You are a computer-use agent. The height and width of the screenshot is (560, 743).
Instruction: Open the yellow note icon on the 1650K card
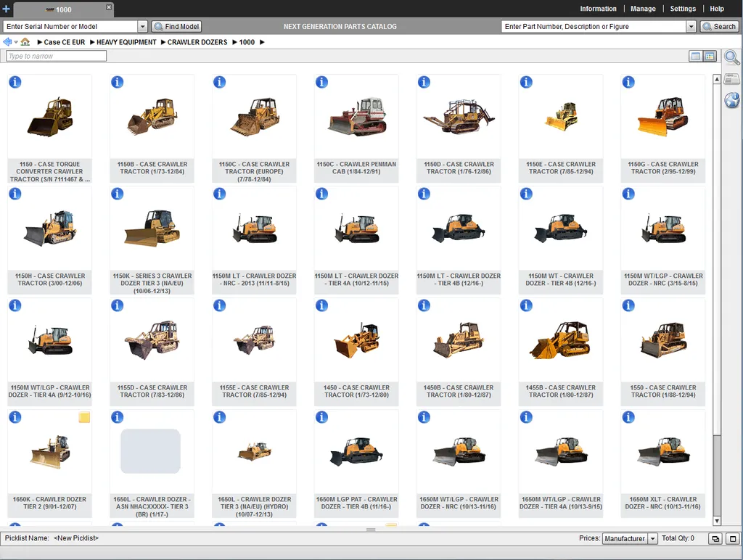pyautogui.click(x=84, y=417)
